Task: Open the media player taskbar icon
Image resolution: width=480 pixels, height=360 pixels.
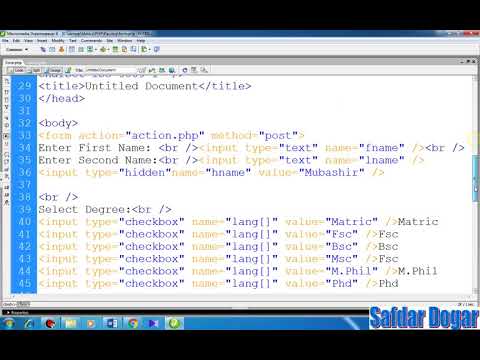Action: 91,323
